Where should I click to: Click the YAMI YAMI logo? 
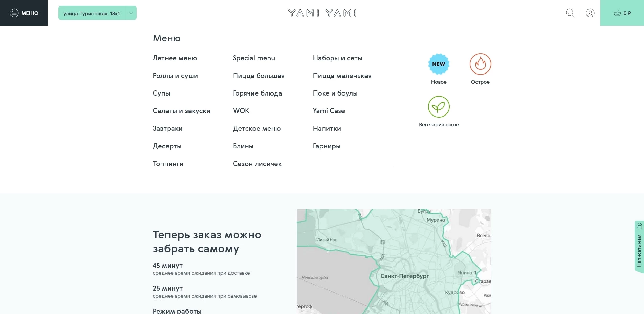pyautogui.click(x=322, y=13)
